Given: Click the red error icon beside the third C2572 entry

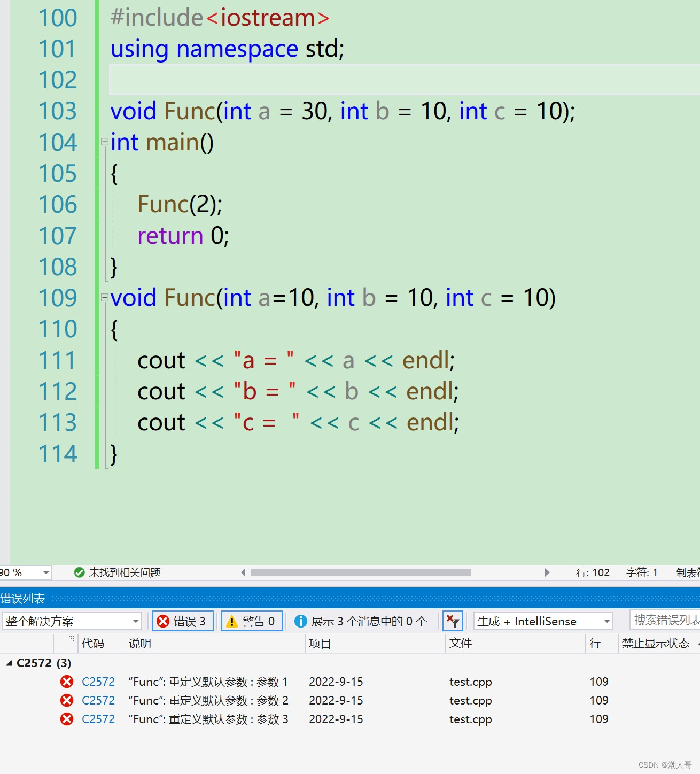Looking at the screenshot, I should pos(67,719).
